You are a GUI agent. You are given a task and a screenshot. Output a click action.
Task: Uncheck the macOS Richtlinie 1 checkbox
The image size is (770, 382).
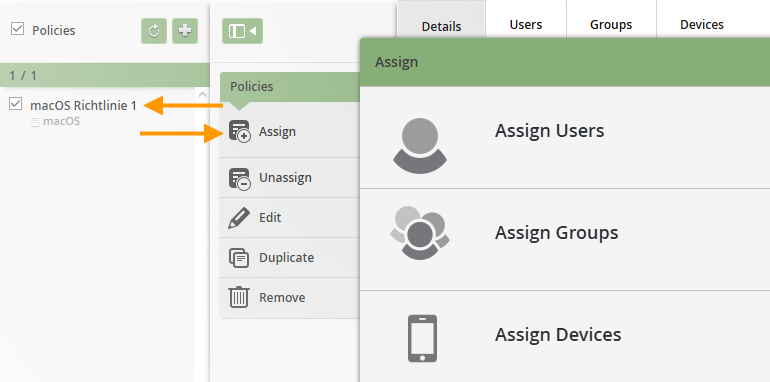click(x=16, y=104)
